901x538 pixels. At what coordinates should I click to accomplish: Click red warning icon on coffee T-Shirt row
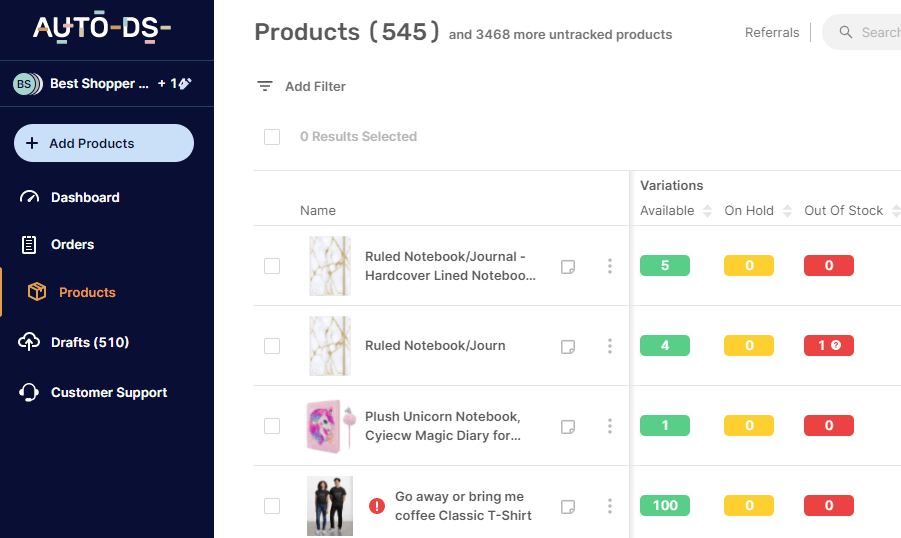pyautogui.click(x=377, y=506)
